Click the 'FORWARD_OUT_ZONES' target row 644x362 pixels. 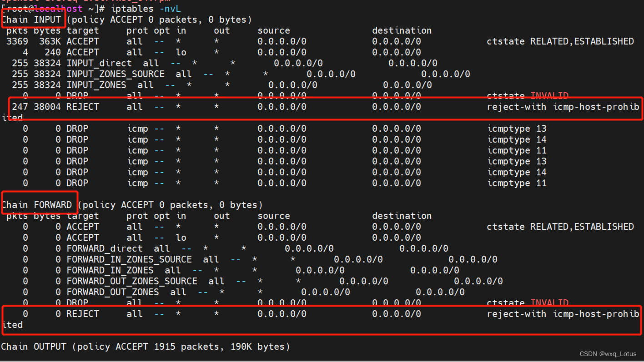point(113,292)
